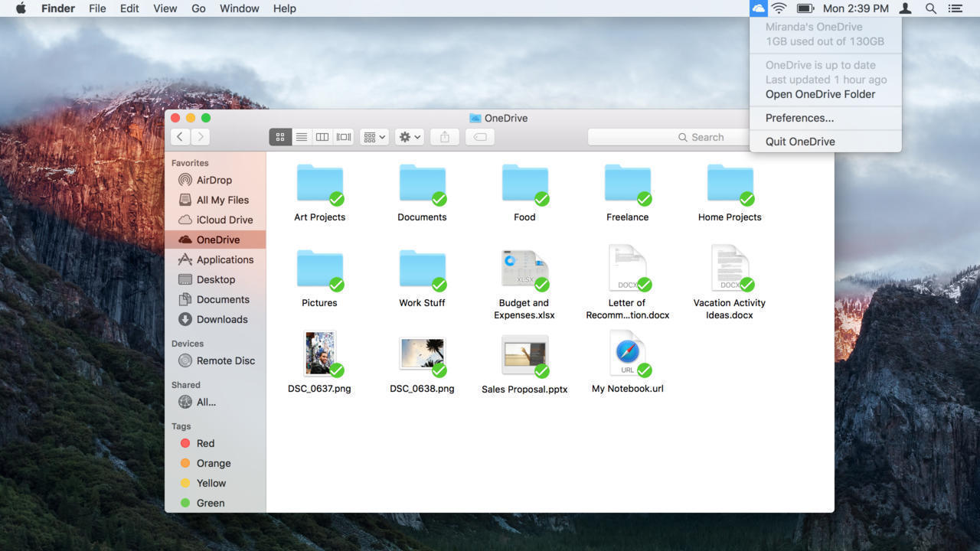Select the Budget and Expenses.xlsx file
This screenshot has height=551, width=980.
pos(524,270)
